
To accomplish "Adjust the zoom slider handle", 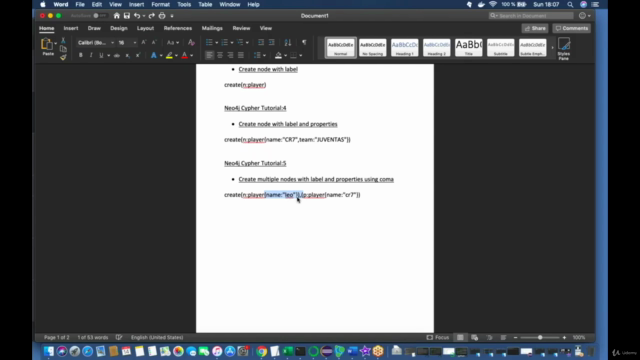I will [540, 338].
